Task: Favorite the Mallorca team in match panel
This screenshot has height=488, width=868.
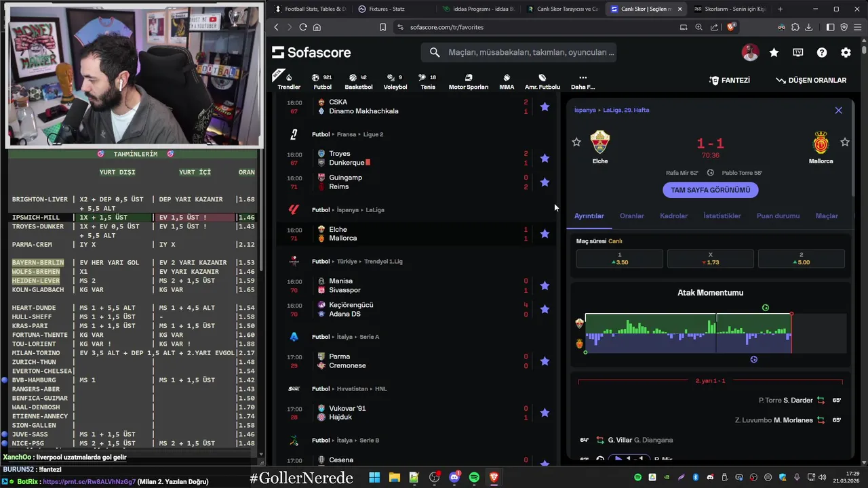Action: pos(845,142)
